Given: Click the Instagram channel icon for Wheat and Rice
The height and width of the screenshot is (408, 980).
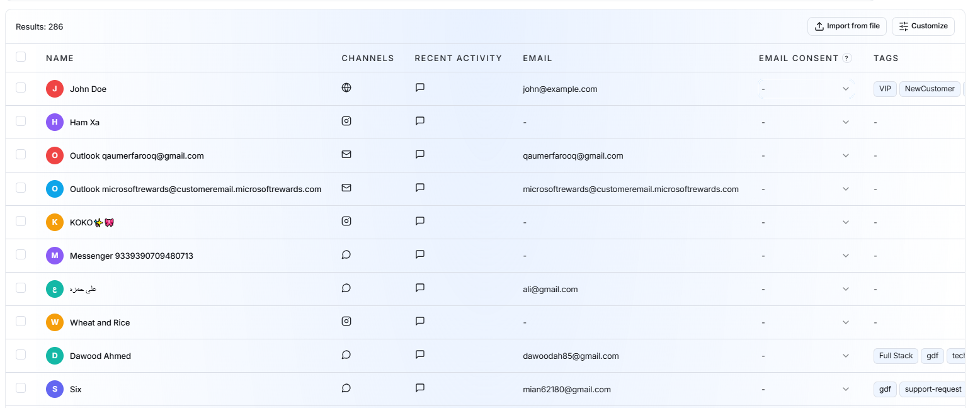Looking at the screenshot, I should click(x=346, y=321).
